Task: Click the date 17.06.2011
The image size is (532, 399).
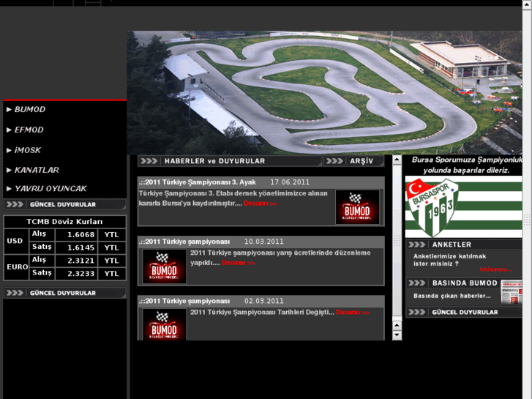Action: 290,182
